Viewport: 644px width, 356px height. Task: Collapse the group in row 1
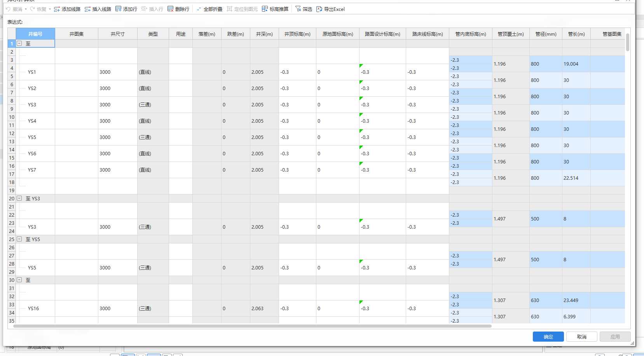click(x=19, y=43)
